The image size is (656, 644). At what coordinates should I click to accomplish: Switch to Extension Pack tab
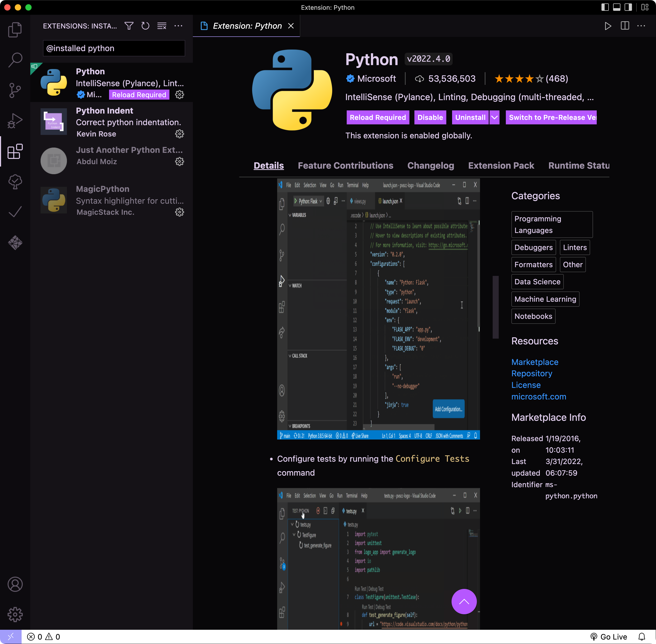pos(501,165)
